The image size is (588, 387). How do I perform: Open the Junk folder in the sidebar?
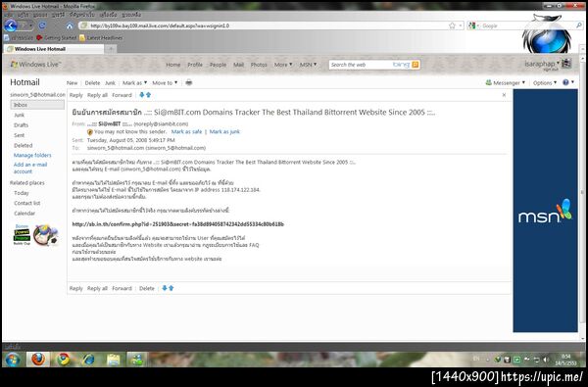click(20, 116)
